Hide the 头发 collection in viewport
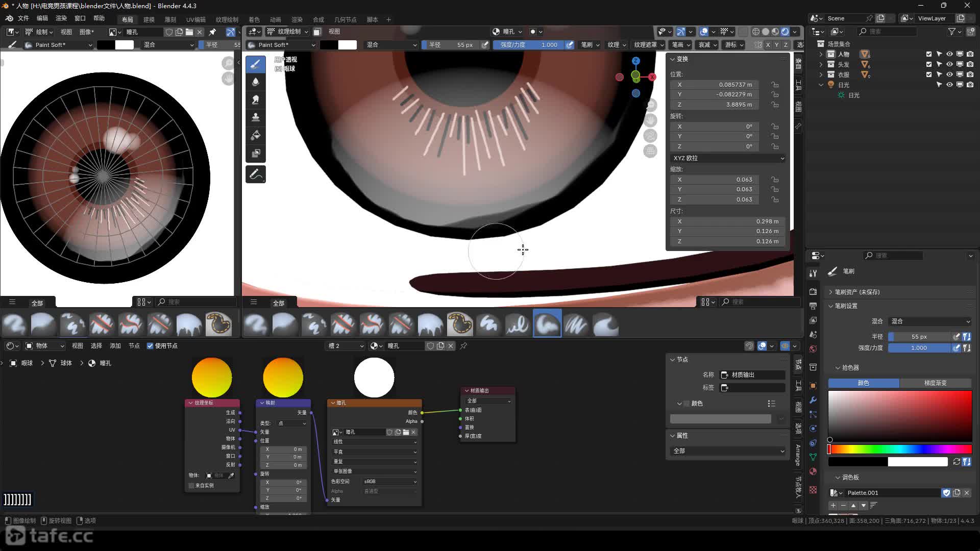 (949, 64)
